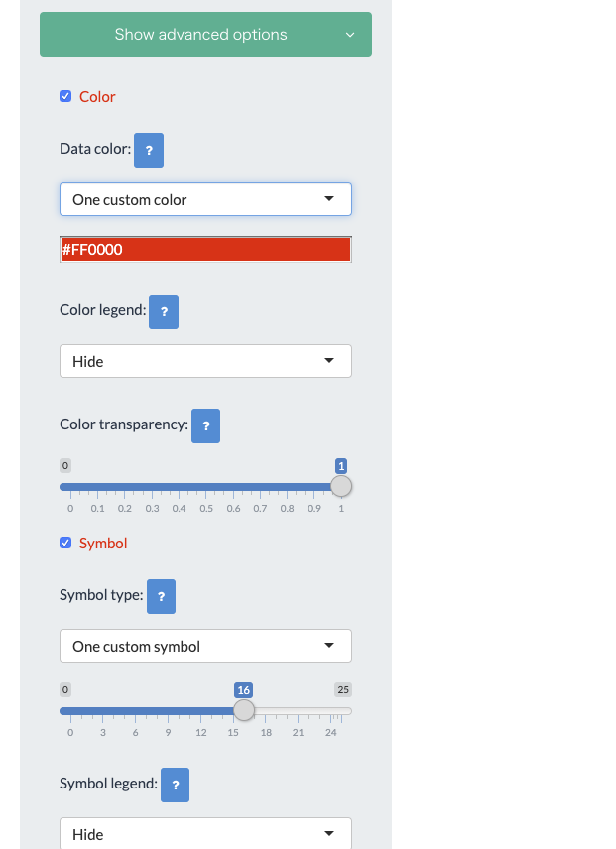Click help icon beside Color legend
Viewport: 616px width, 849px height.
coord(164,311)
